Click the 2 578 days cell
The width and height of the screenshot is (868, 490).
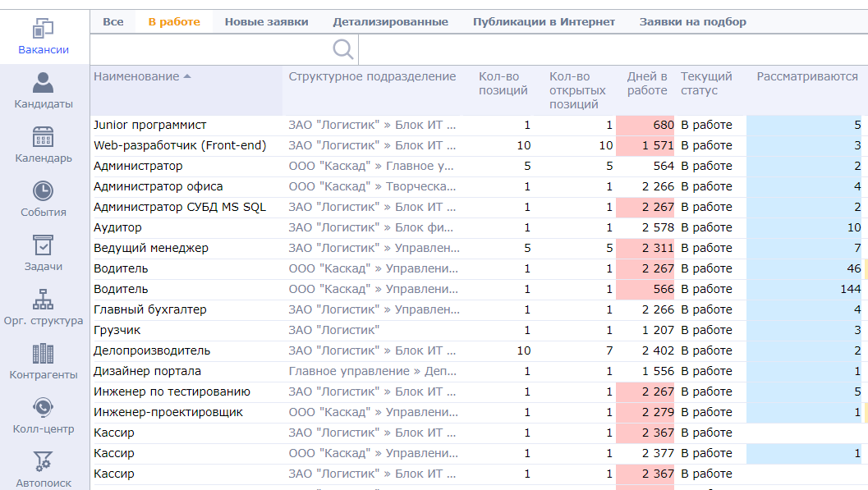[645, 227]
